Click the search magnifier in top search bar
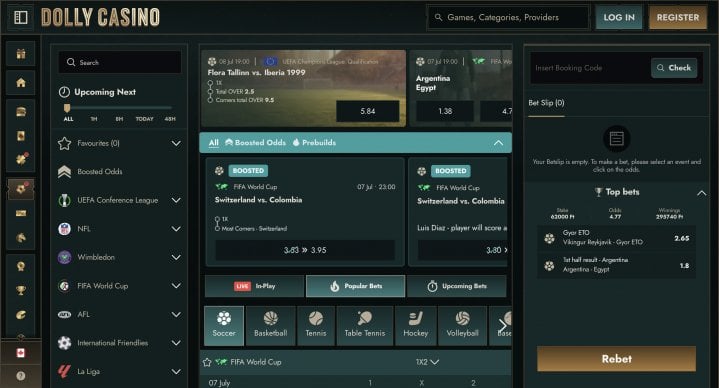Image resolution: width=719 pixels, height=388 pixels. point(438,17)
